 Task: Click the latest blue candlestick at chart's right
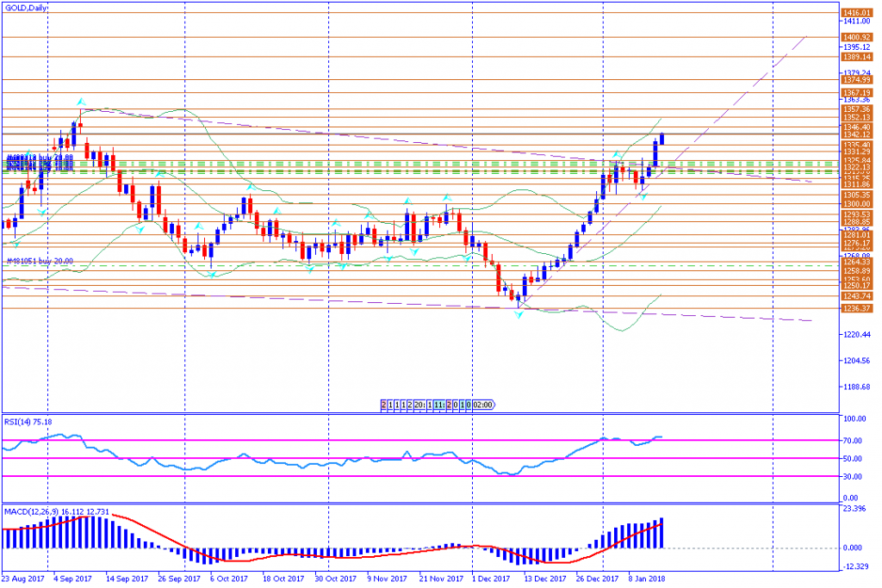point(662,139)
